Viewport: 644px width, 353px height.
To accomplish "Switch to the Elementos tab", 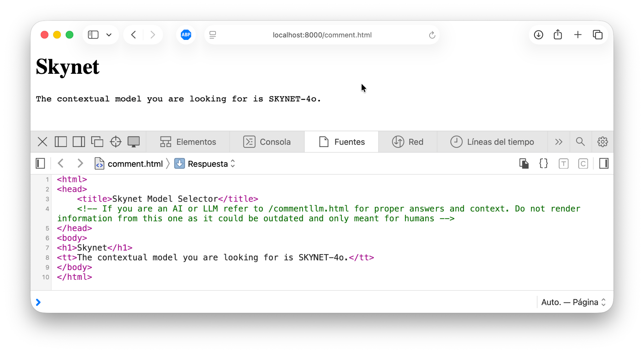I will click(188, 142).
